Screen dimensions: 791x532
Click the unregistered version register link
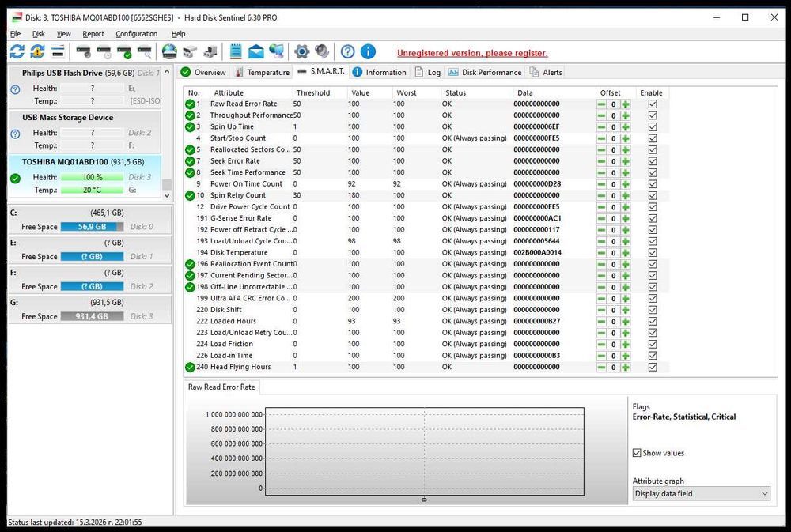pyautogui.click(x=472, y=53)
